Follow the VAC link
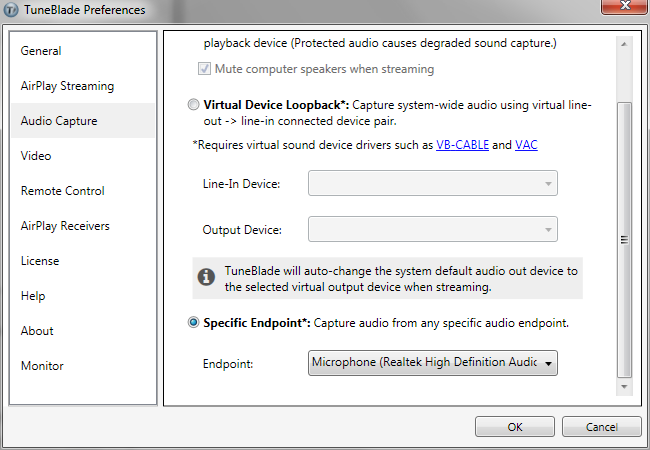Viewport: 650px width, 450px height. tap(526, 145)
